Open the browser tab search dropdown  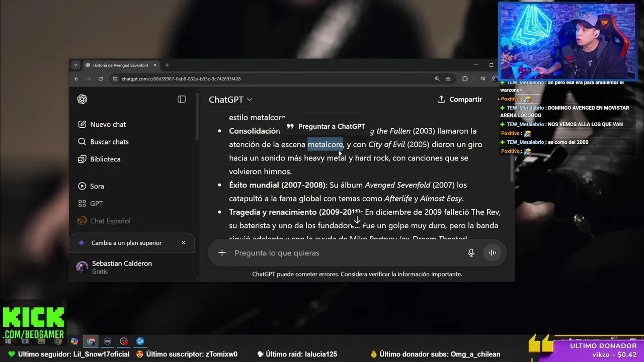pos(75,65)
